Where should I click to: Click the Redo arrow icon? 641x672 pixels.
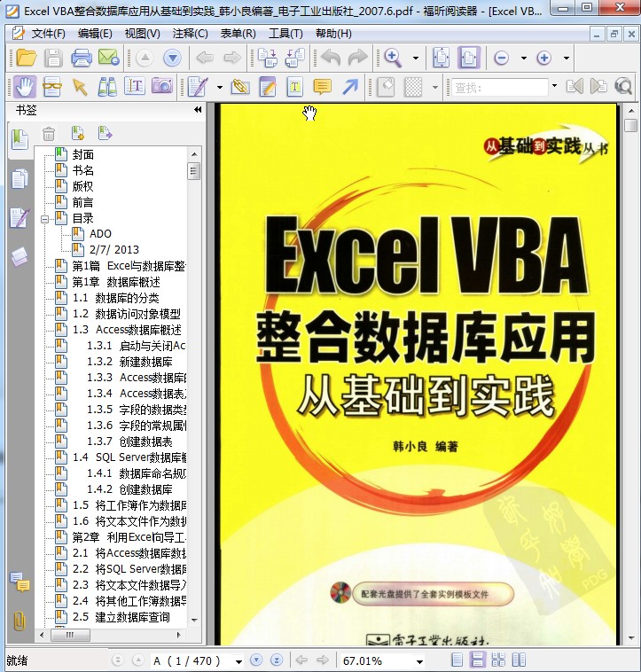coord(357,58)
